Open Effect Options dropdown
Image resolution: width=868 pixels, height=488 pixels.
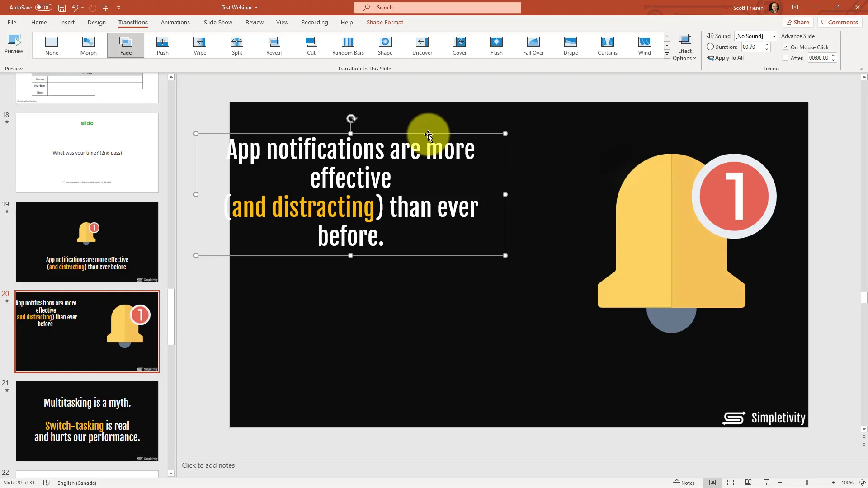pos(684,47)
